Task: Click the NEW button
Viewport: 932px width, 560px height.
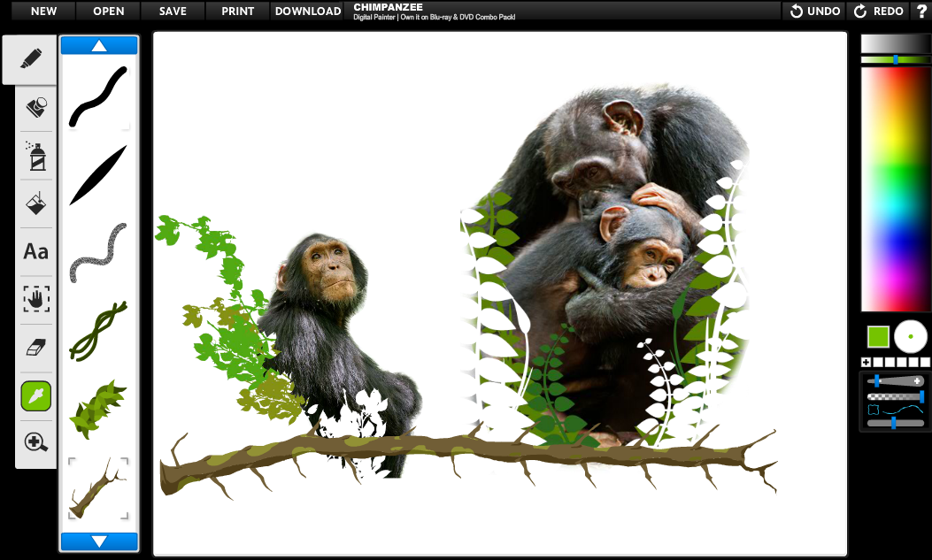Action: pos(43,11)
